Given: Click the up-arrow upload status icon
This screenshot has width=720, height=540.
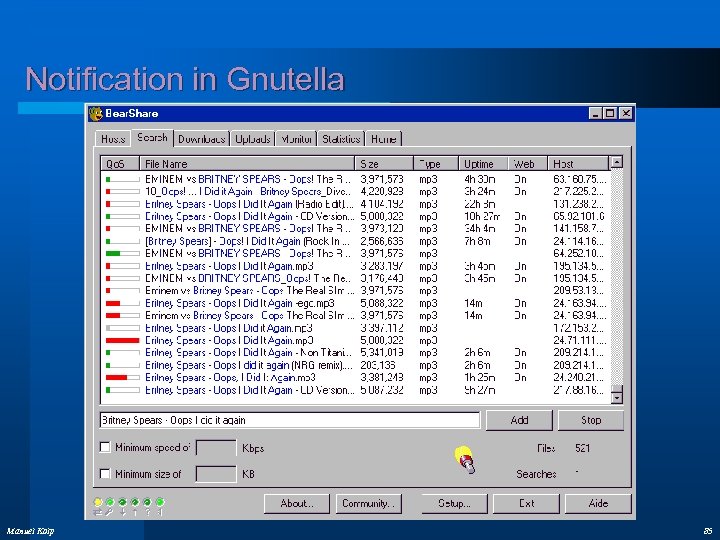Looking at the screenshot, I should pyautogui.click(x=135, y=512).
